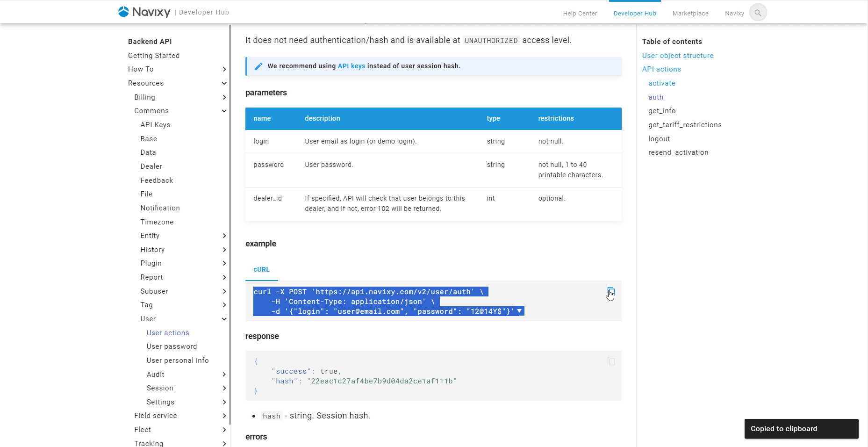Click the restrictions column header
Screen dimensions: 868x447
pyautogui.click(x=556, y=118)
